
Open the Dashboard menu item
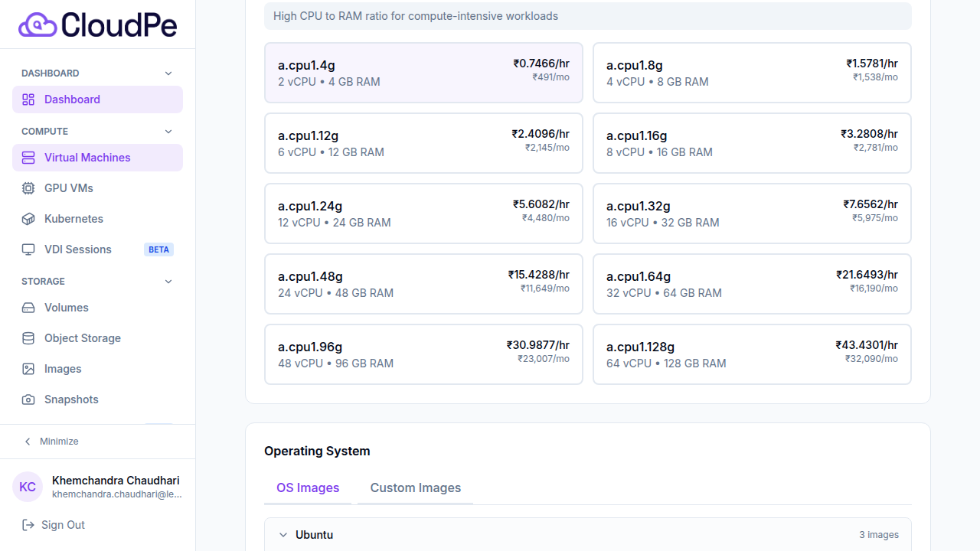(x=97, y=99)
